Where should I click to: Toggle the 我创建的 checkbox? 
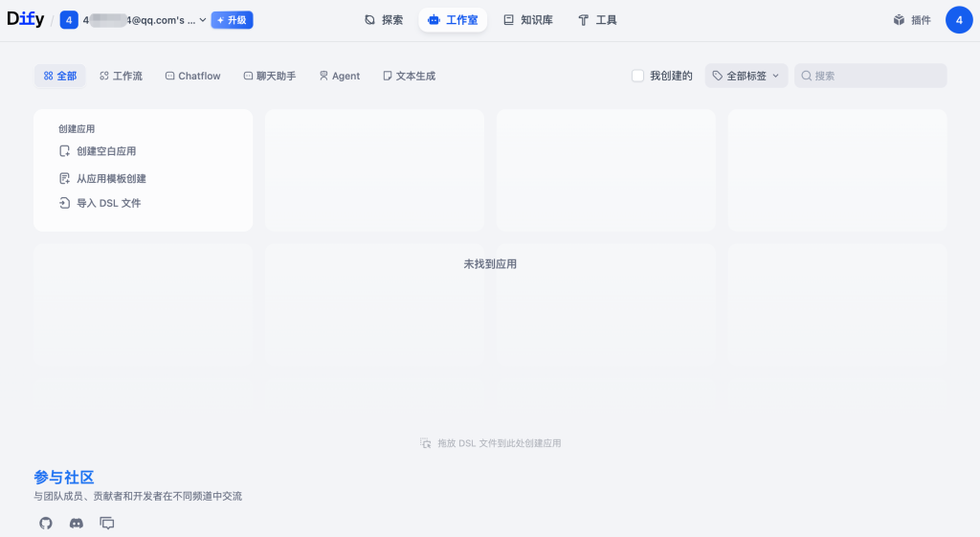pyautogui.click(x=638, y=76)
